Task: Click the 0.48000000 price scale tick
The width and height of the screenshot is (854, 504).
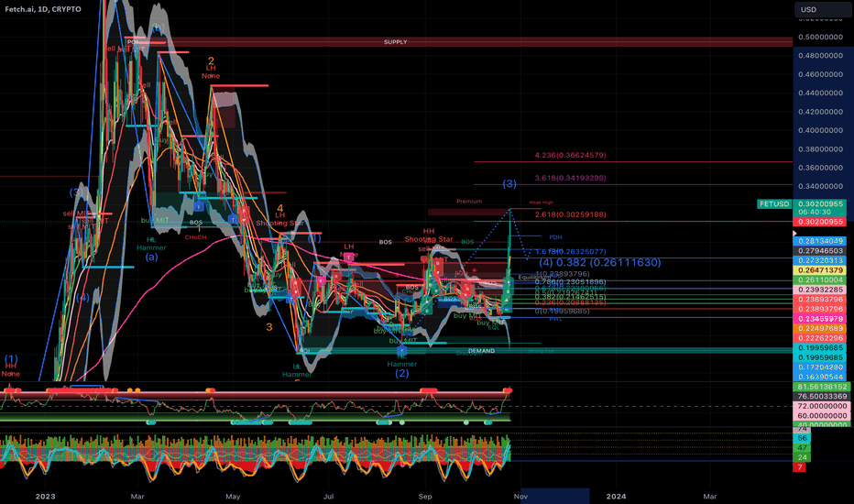Action: click(820, 56)
